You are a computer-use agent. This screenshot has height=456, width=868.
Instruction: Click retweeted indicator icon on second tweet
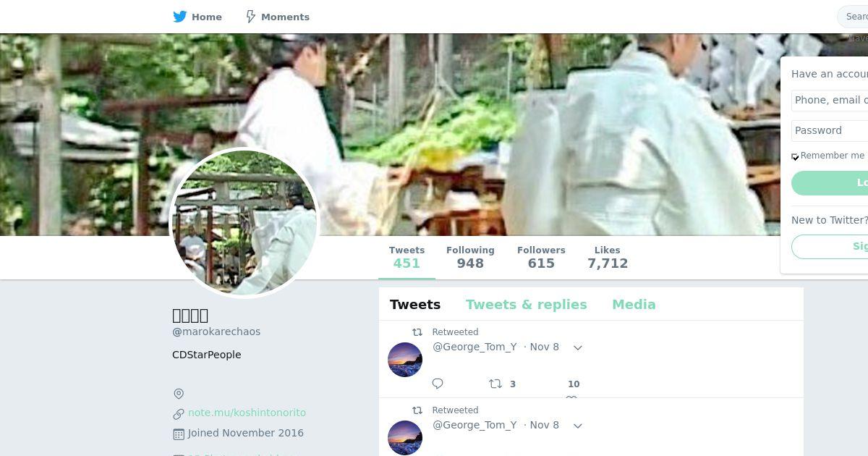point(417,410)
